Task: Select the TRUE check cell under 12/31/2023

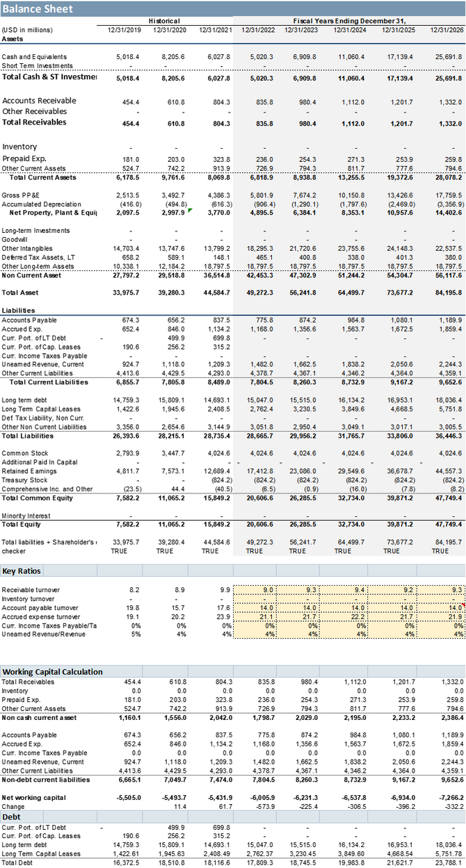Action: 297,550
